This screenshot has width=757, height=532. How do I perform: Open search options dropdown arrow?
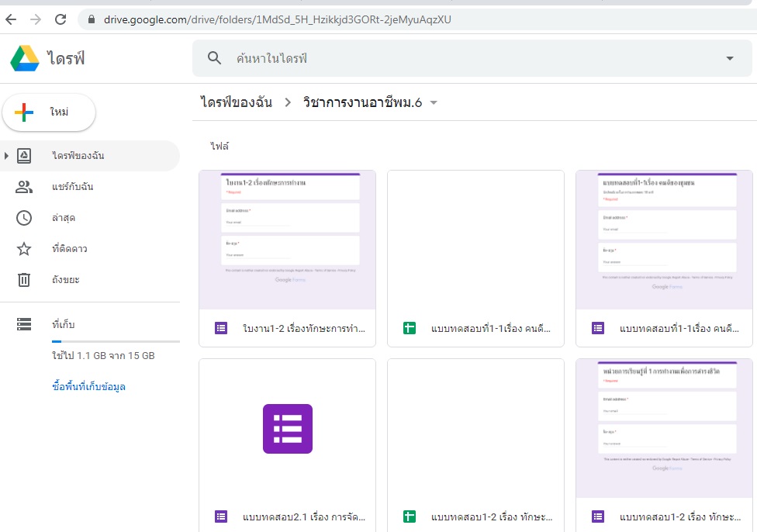[729, 59]
